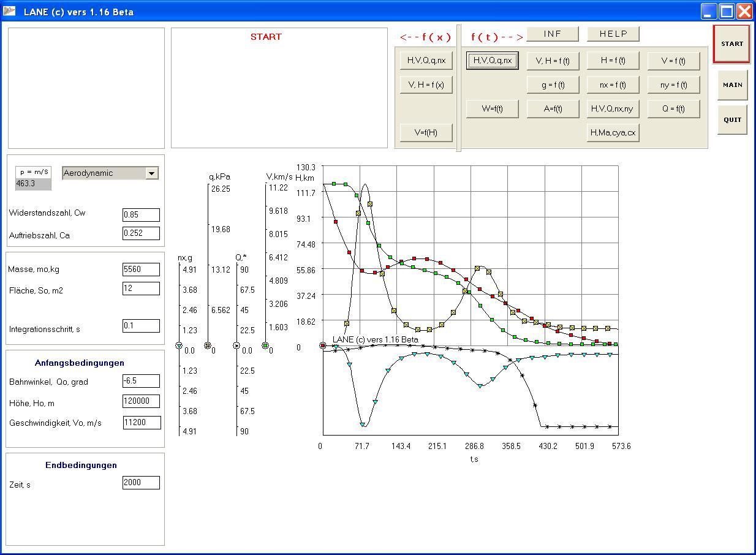
Task: Click the red square H,km axis marker
Action: pyautogui.click(x=323, y=345)
